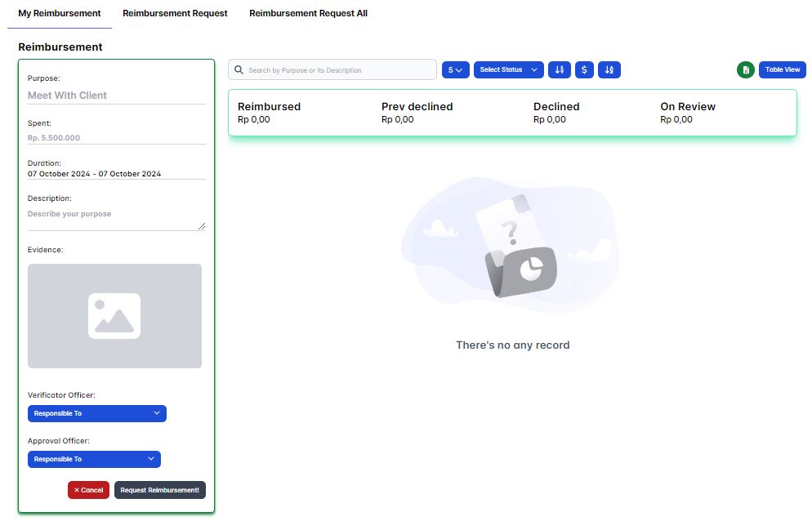Click the Duration date range field
This screenshot has height=530, width=812.
(x=116, y=174)
